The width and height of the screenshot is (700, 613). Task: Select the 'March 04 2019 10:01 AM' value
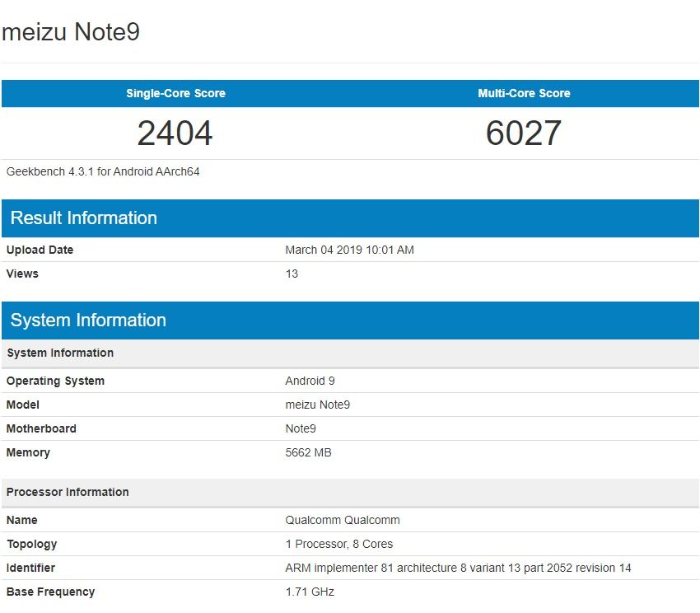(x=349, y=250)
